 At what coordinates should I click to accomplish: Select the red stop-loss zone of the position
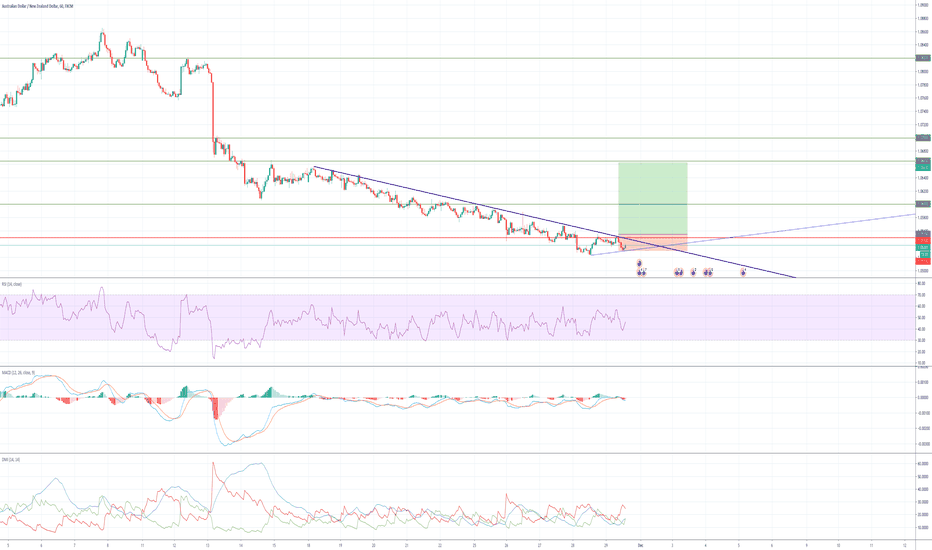[x=652, y=243]
